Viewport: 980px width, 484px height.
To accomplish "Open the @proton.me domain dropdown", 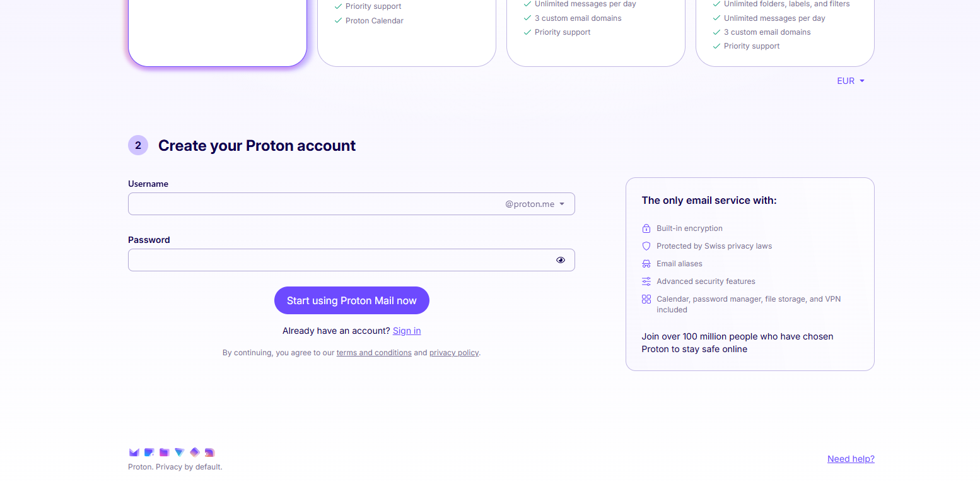I will 535,204.
